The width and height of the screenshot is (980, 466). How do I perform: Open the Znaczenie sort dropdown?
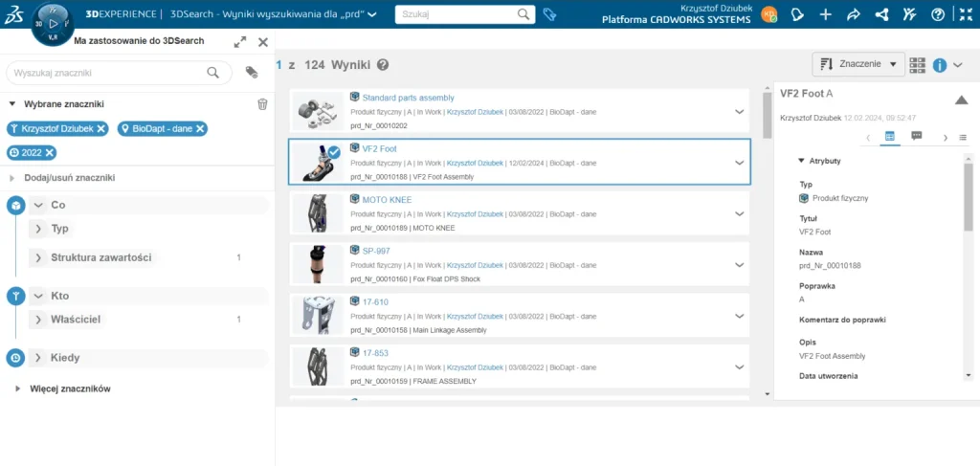pyautogui.click(x=858, y=64)
